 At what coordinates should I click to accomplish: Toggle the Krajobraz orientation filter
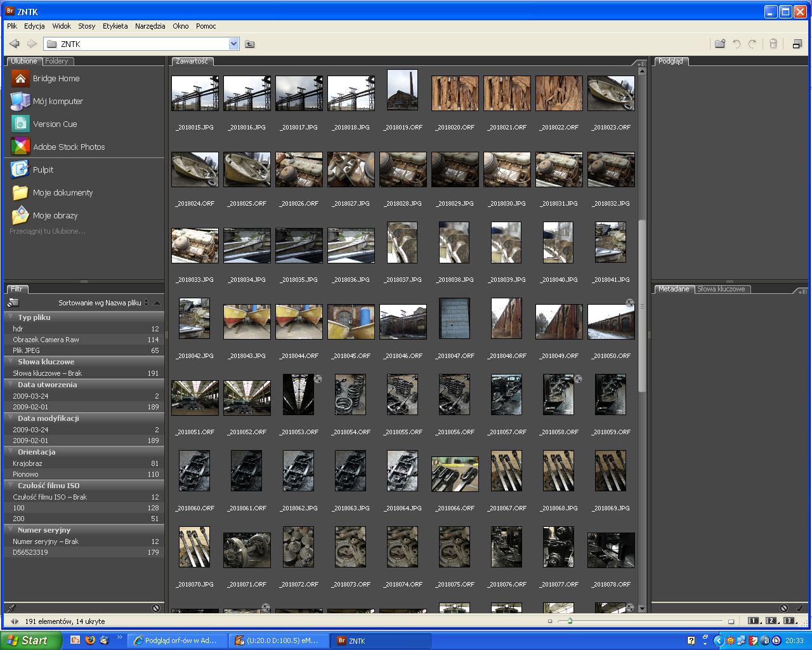(28, 463)
